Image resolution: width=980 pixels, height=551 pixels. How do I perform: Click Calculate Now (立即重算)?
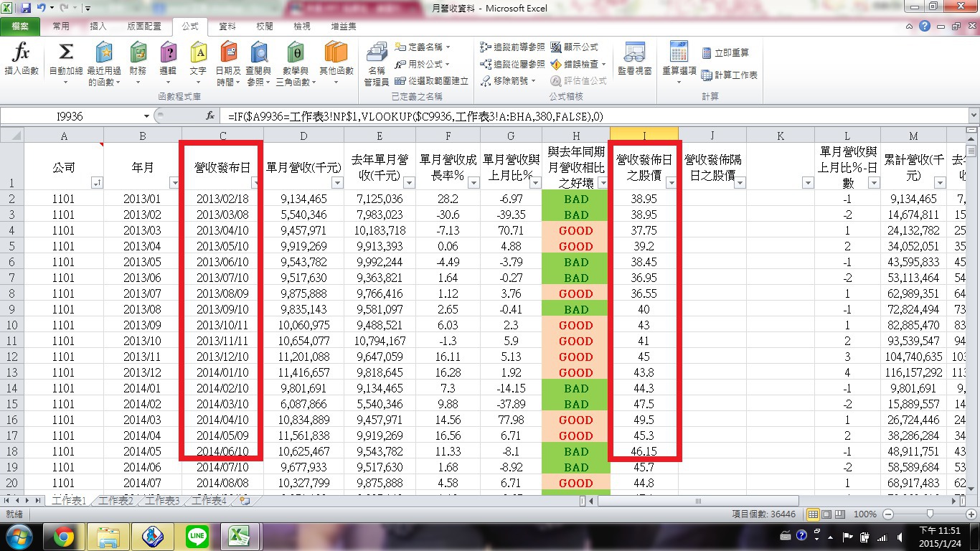pyautogui.click(x=725, y=53)
